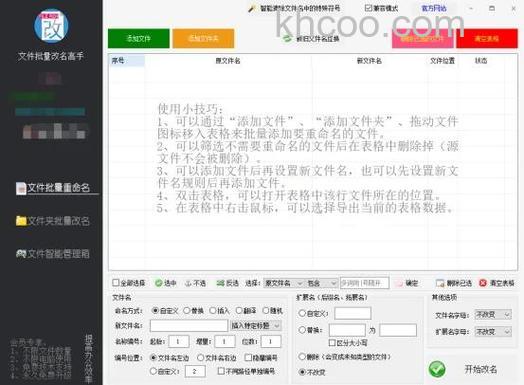Select the 自定义 numbering position radio
The image size is (524, 385).
coord(153,371)
